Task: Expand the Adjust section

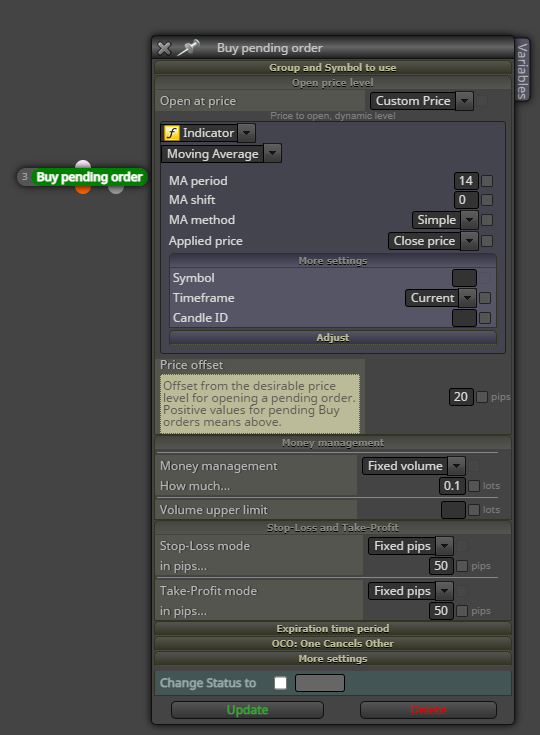Action: click(333, 338)
